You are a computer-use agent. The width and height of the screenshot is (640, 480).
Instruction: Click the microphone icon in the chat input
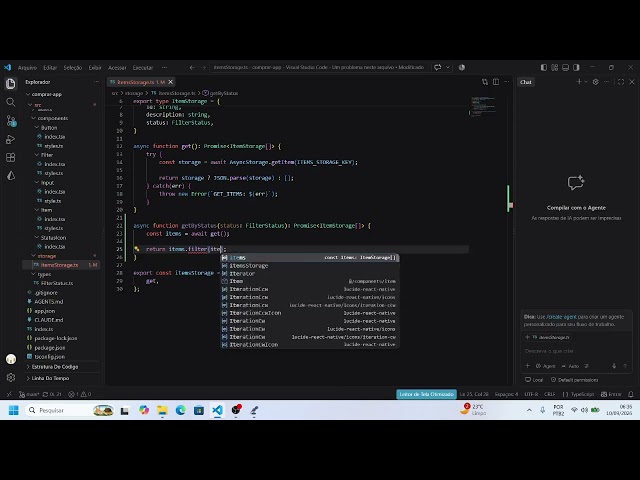pyautogui.click(x=614, y=366)
